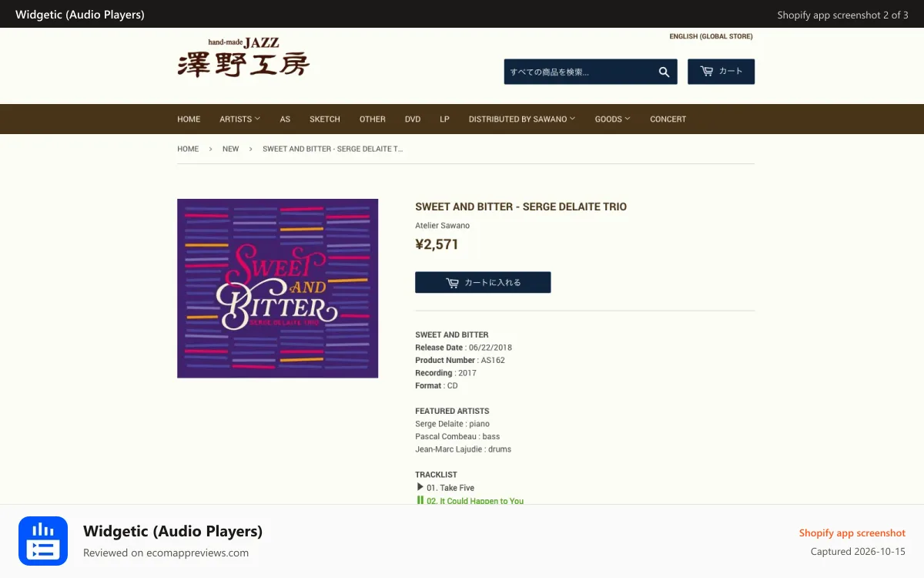
Task: Open the OTHER menu item
Action: 373,119
